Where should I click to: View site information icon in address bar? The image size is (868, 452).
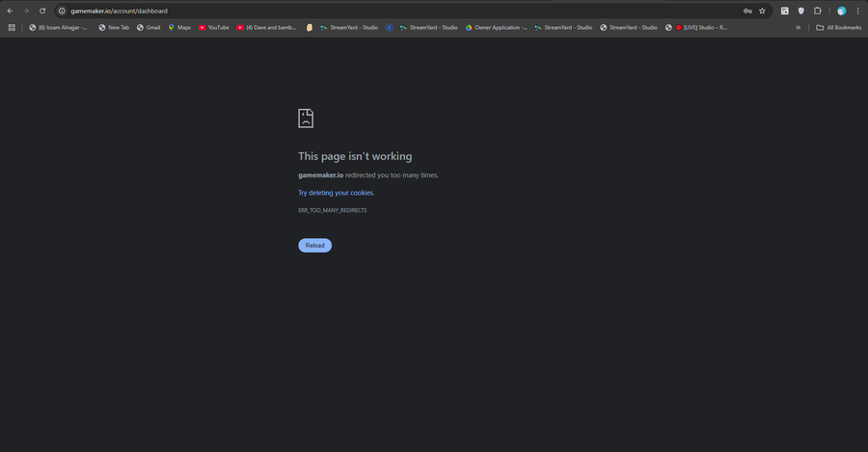coord(62,11)
